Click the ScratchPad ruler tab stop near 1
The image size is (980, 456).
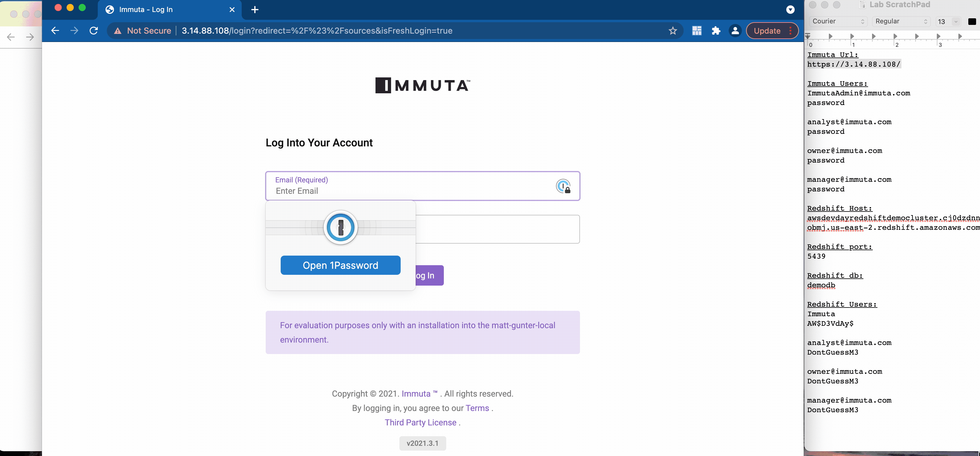[x=852, y=36]
